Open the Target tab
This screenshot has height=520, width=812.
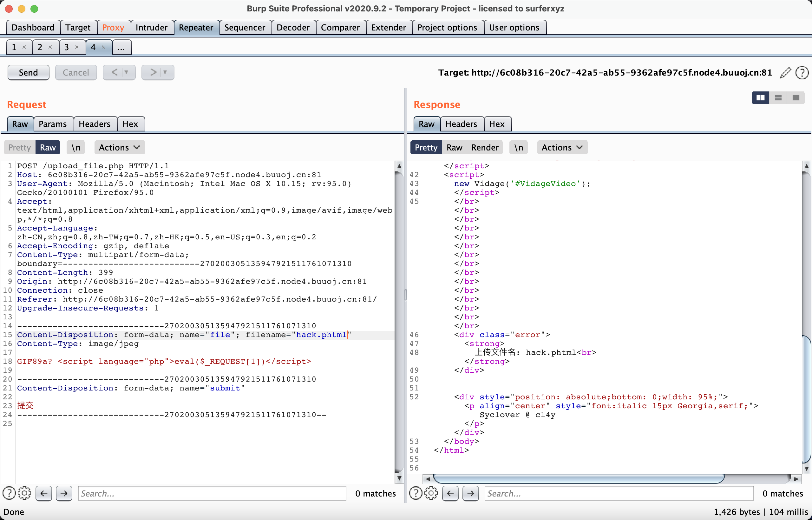click(78, 27)
